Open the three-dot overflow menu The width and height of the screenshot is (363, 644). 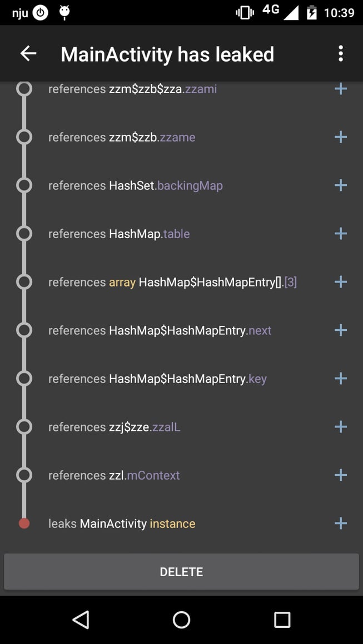[x=340, y=53]
